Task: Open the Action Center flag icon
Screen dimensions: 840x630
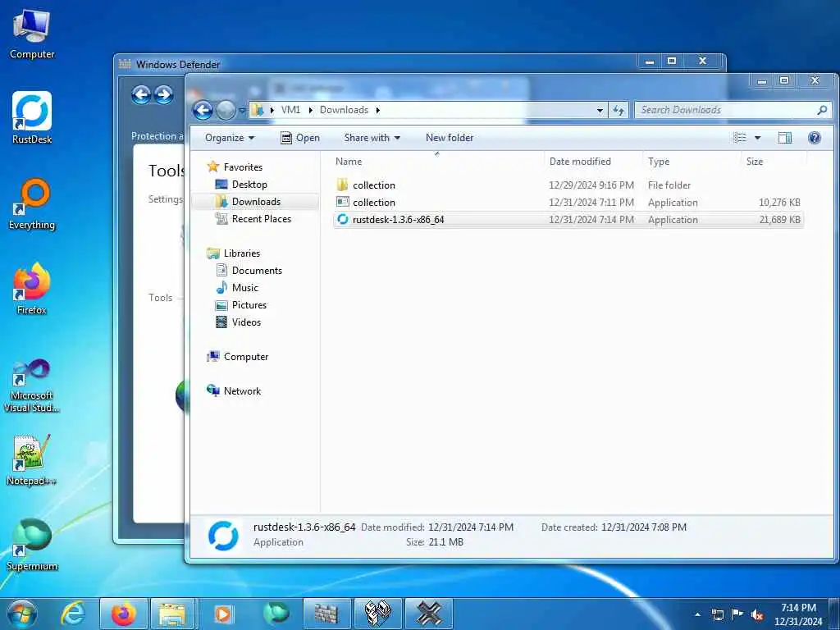Action: [x=737, y=614]
